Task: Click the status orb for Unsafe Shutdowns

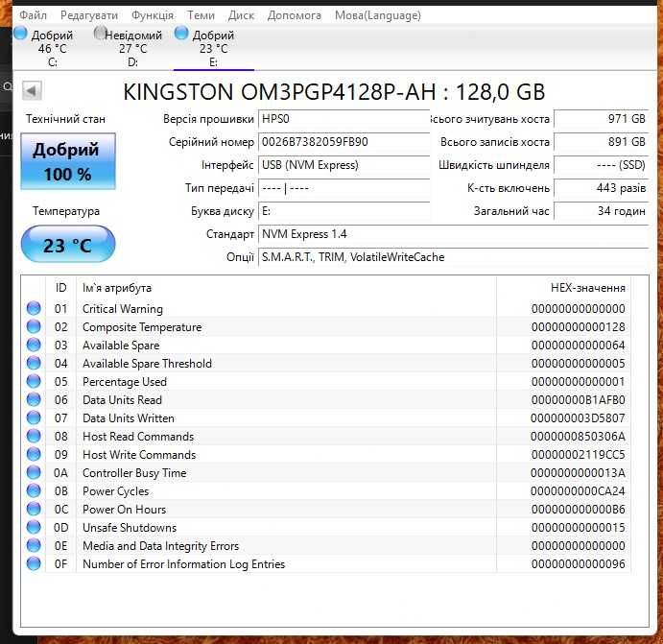Action: click(34, 527)
